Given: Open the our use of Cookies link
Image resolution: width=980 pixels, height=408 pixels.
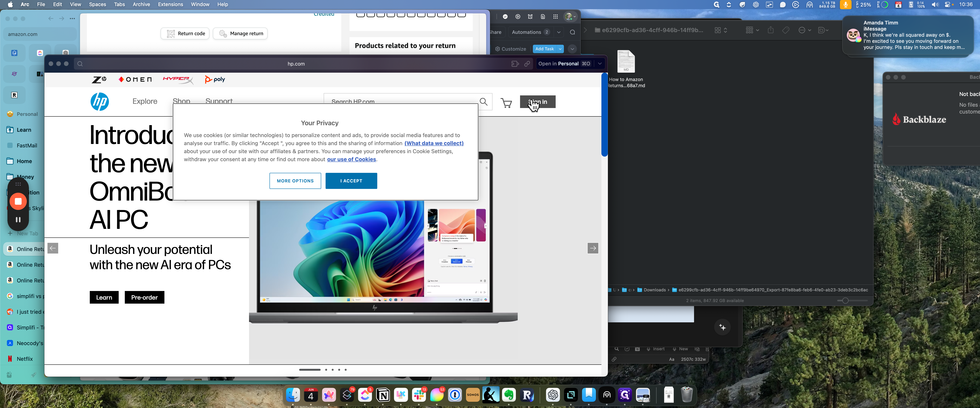Looking at the screenshot, I should (352, 159).
